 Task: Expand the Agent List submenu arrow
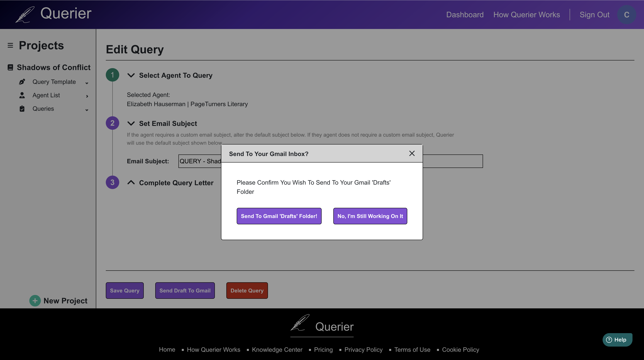[x=87, y=96]
